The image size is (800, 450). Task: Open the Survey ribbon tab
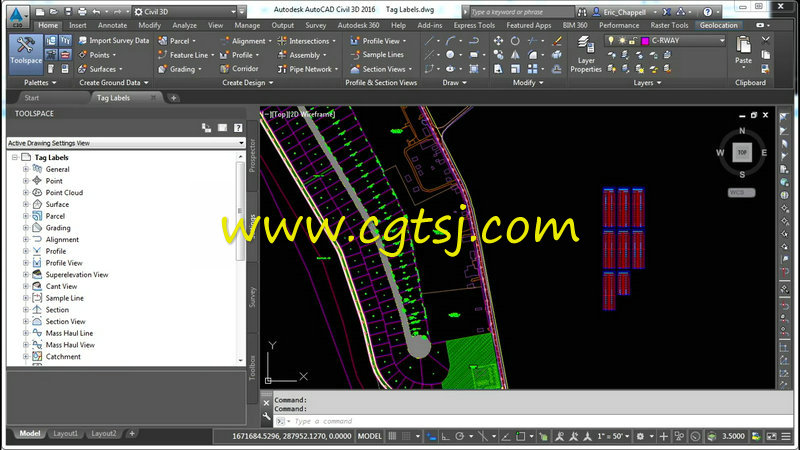click(x=315, y=25)
